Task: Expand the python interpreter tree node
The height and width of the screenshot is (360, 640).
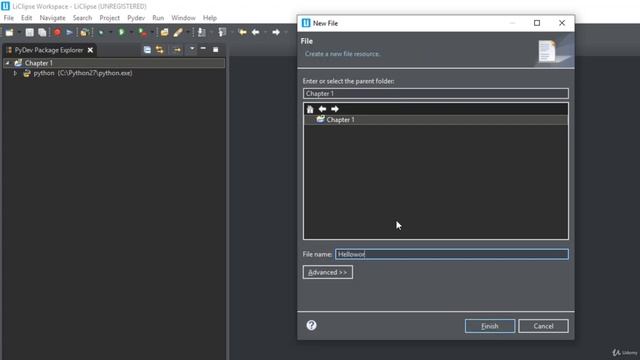Action: point(15,73)
